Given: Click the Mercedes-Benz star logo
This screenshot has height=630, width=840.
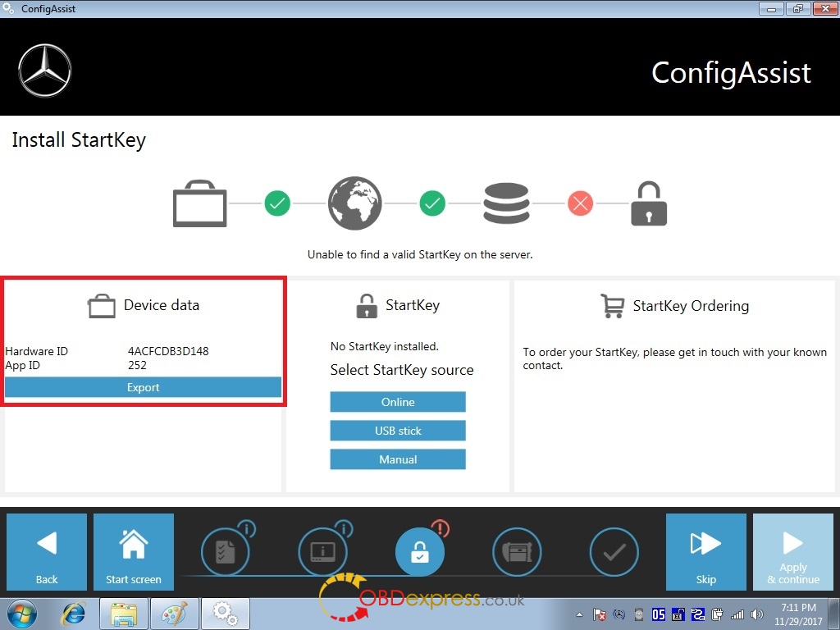Looking at the screenshot, I should click(45, 71).
